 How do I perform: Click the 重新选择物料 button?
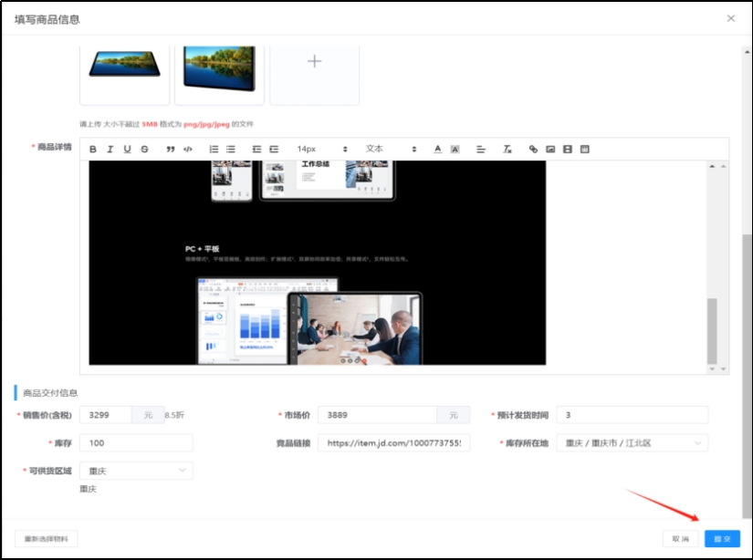click(x=46, y=539)
